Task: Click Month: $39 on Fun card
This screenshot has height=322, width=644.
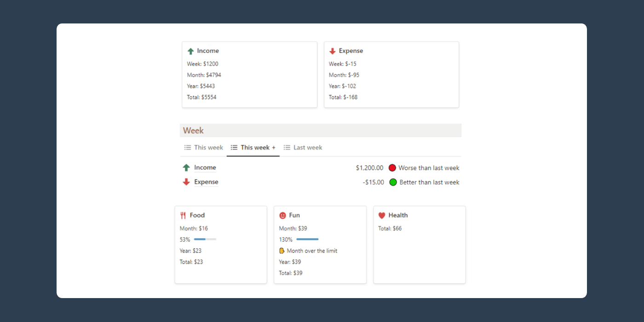Action: 293,229
